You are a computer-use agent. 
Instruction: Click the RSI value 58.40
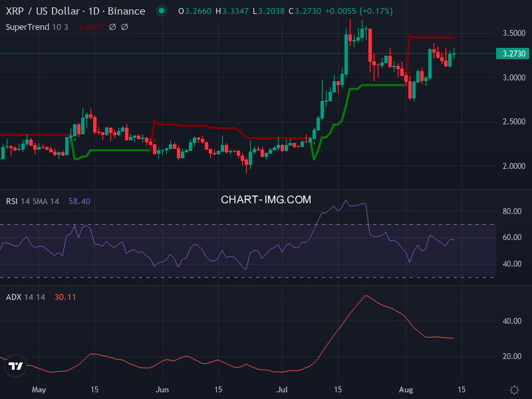pyautogui.click(x=79, y=201)
